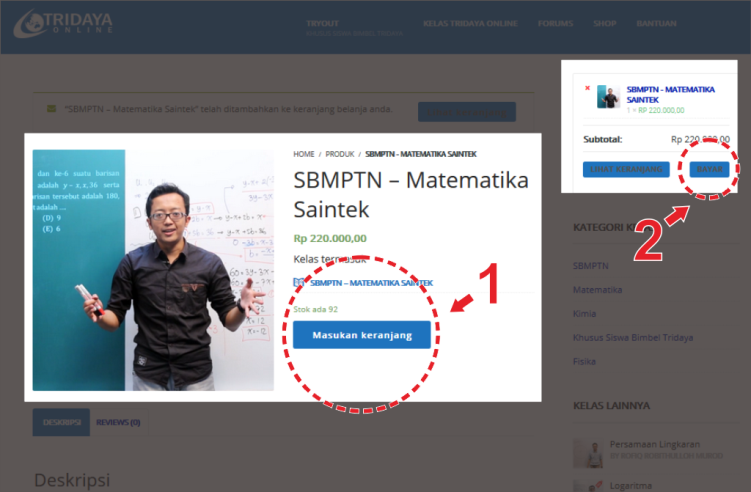
Task: Click Lihat Keranjang button in cart popup
Action: pyautogui.click(x=625, y=169)
